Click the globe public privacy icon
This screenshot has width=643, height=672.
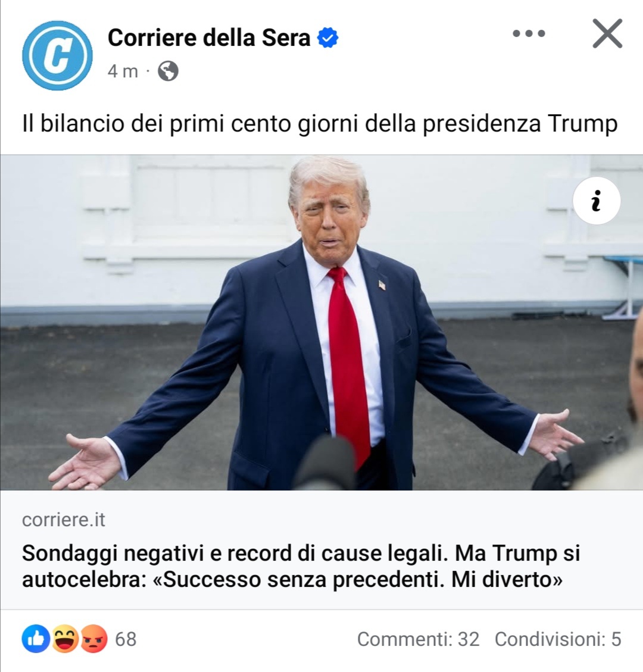[168, 71]
